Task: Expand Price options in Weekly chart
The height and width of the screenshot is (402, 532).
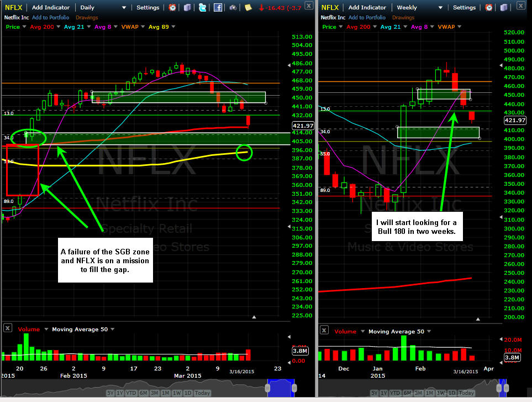Action: [341, 27]
